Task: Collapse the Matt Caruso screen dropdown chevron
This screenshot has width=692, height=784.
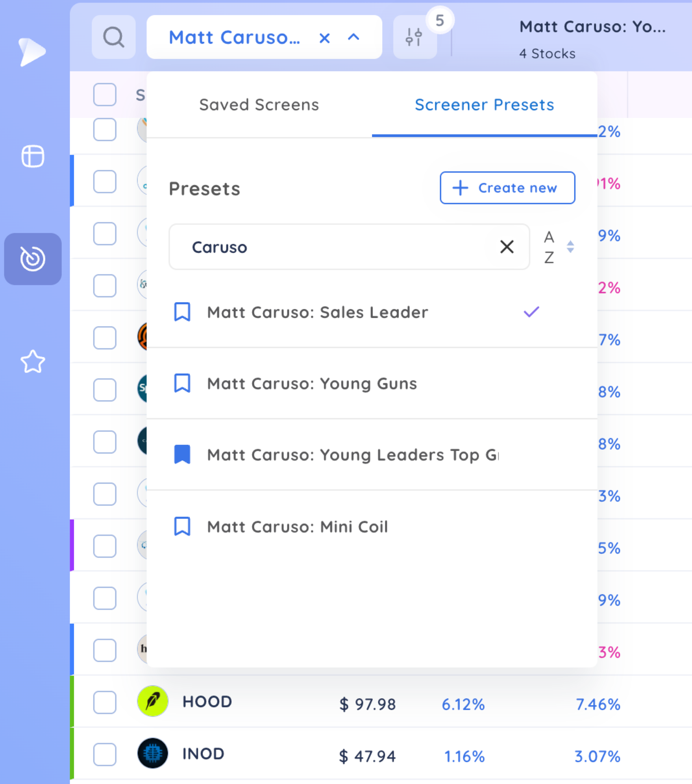Action: (x=354, y=37)
